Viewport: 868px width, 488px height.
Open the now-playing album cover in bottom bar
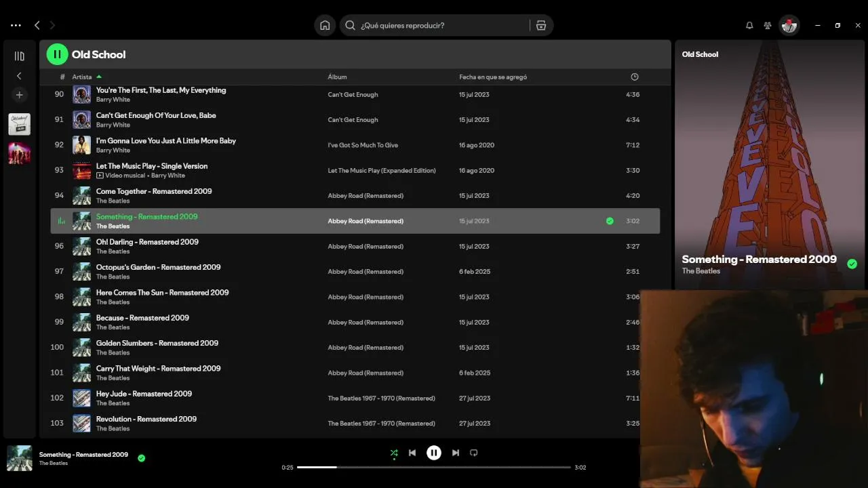click(x=19, y=458)
